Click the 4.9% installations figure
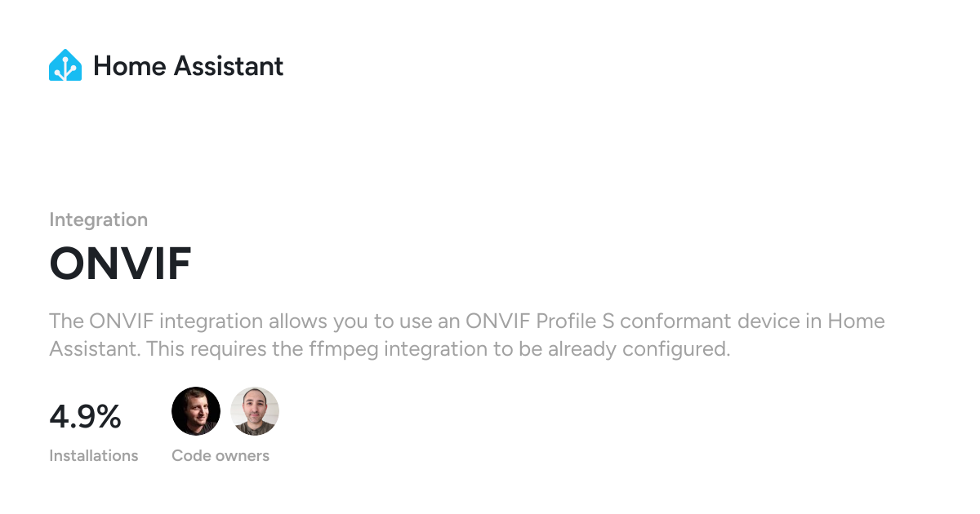 point(85,417)
